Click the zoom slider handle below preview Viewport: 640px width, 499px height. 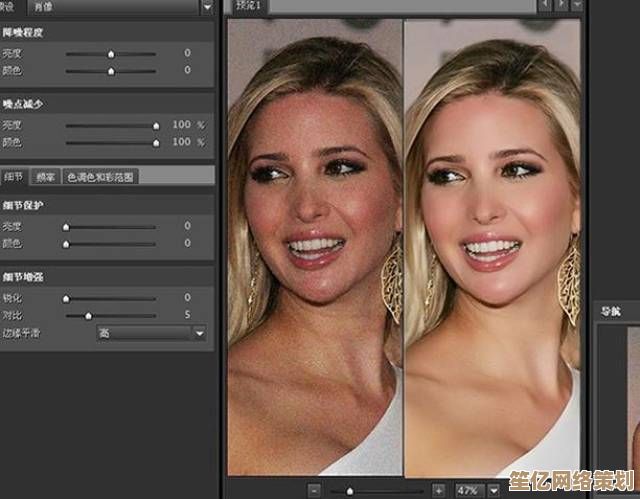(x=349, y=490)
